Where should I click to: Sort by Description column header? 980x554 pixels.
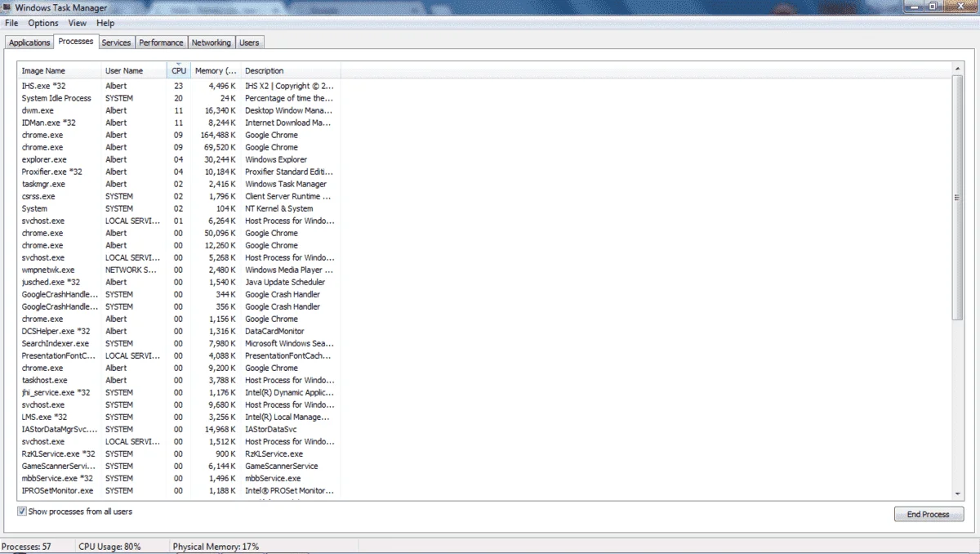click(290, 70)
